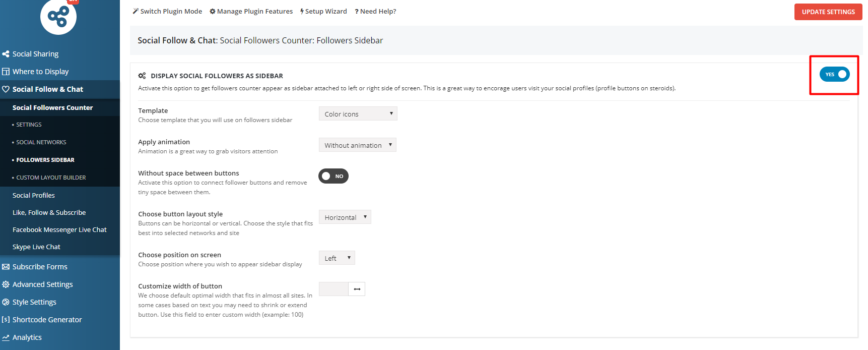This screenshot has height=350, width=868.
Task: Click the Style Settings palette icon
Action: (x=6, y=302)
